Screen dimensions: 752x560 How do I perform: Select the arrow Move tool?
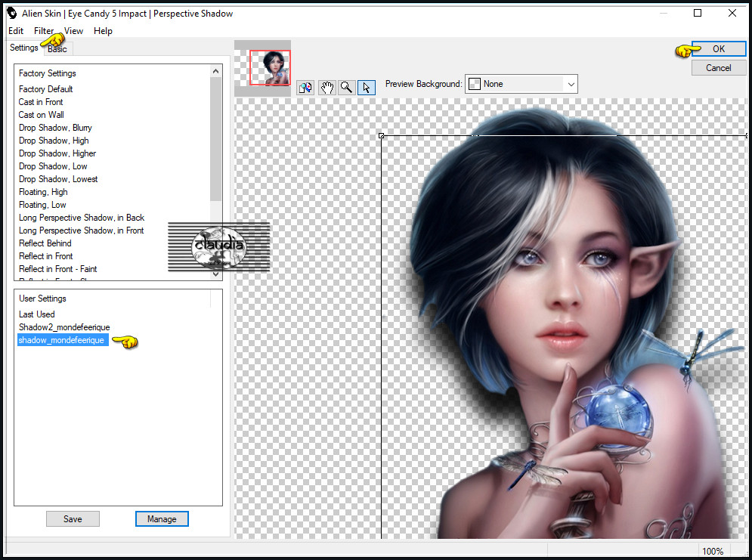367,87
